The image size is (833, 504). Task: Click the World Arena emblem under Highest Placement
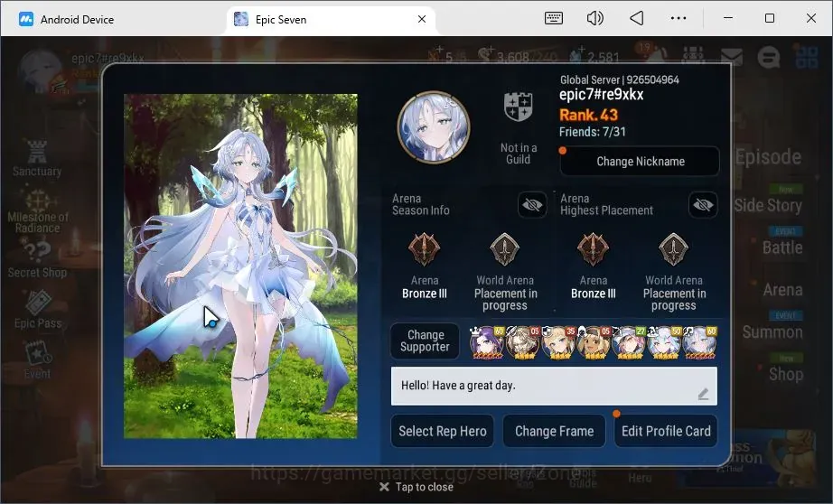pyautogui.click(x=673, y=249)
